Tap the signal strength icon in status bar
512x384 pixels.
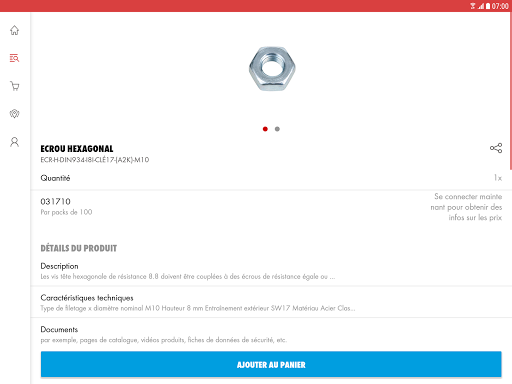[481, 6]
